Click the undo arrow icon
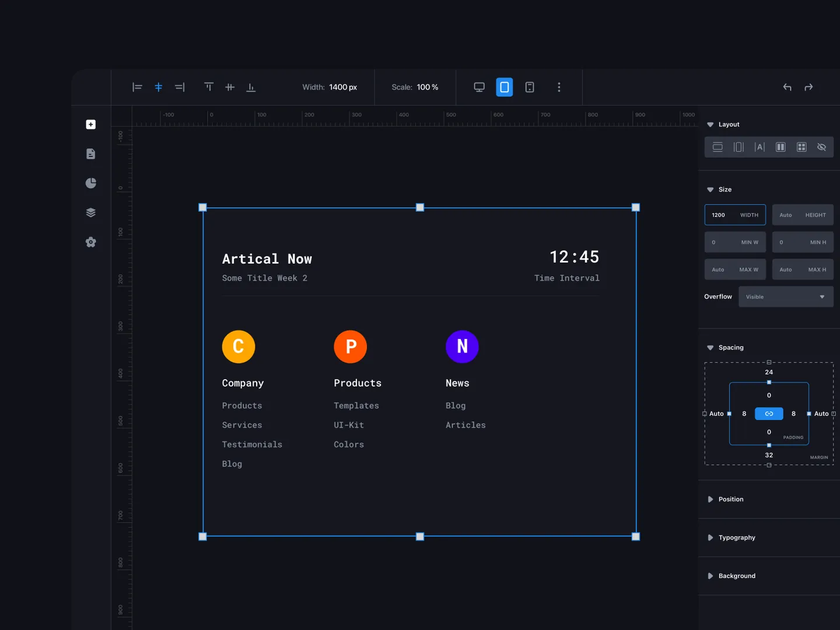Viewport: 840px width, 630px height. [787, 87]
